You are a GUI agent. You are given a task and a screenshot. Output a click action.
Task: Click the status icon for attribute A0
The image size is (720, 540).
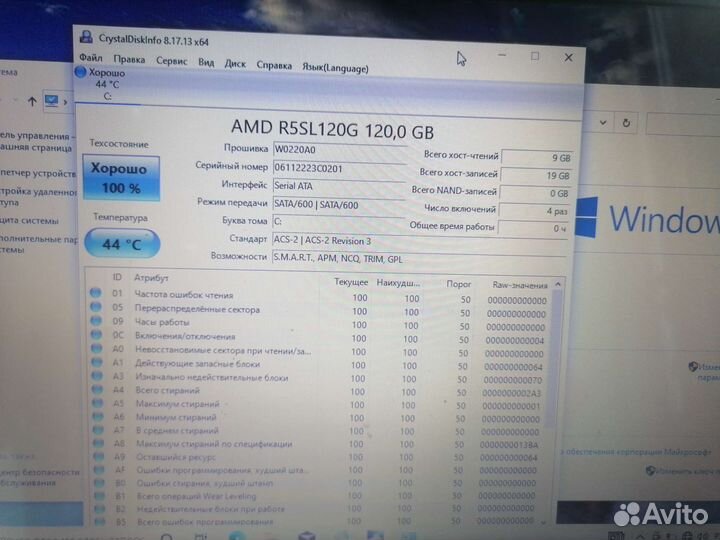[96, 348]
